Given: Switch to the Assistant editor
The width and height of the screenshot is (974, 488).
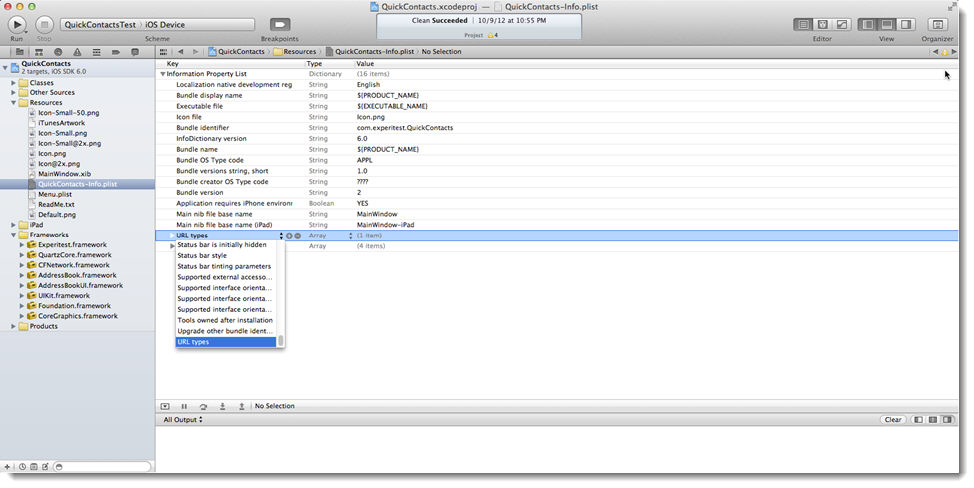Looking at the screenshot, I should point(822,24).
